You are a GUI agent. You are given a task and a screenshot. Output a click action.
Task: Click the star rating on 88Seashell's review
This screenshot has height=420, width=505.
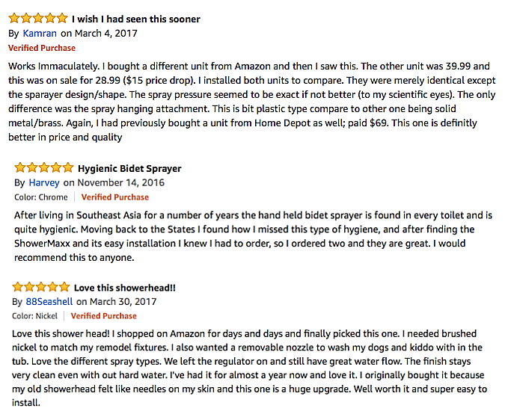click(x=40, y=287)
